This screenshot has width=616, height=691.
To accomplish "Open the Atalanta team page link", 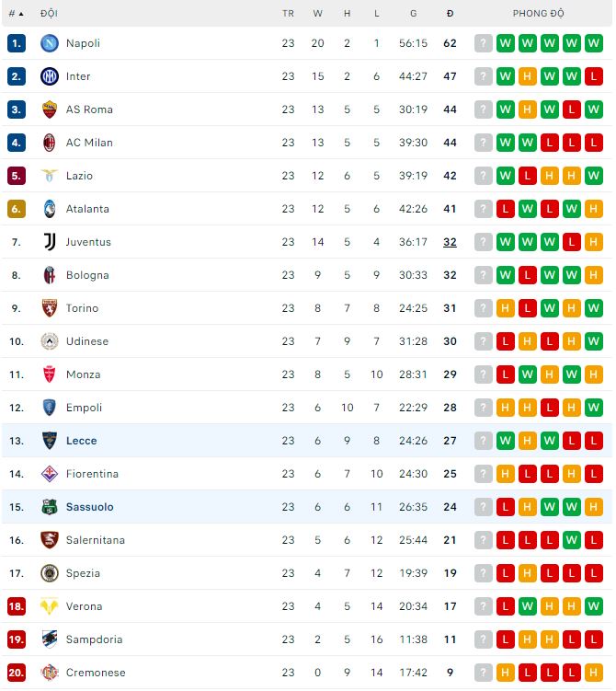I will [x=87, y=209].
